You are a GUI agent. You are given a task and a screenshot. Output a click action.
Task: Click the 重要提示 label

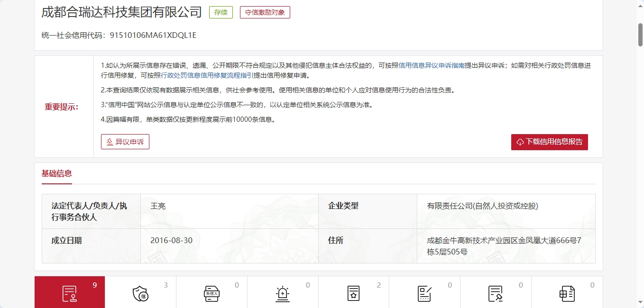pyautogui.click(x=62, y=107)
